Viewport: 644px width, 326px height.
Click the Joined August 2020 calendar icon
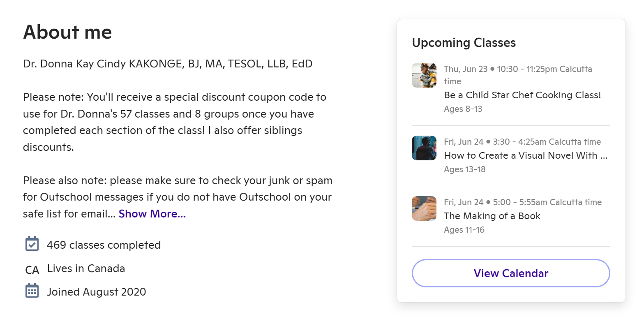32,291
